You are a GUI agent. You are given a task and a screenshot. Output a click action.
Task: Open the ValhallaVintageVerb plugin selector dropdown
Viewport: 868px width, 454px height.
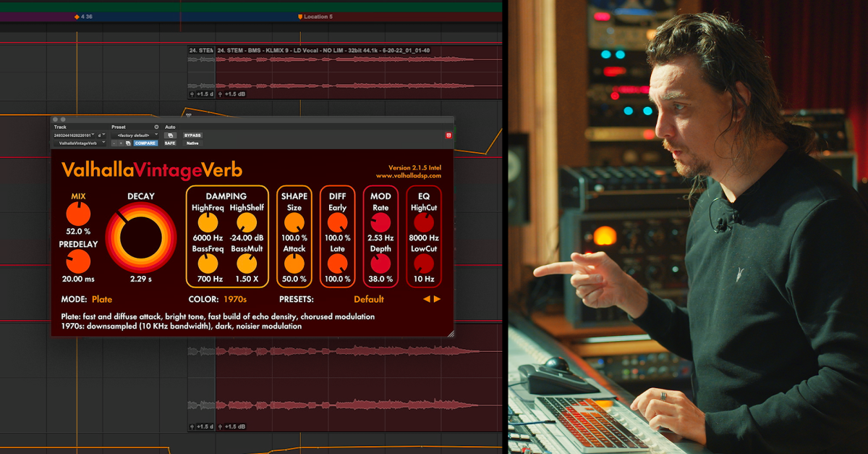pos(79,143)
